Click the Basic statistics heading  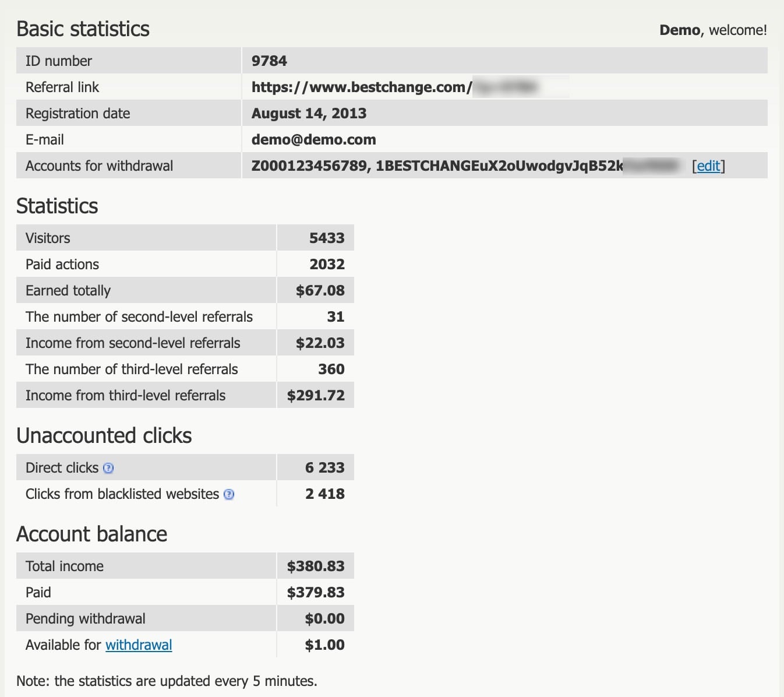click(x=83, y=29)
